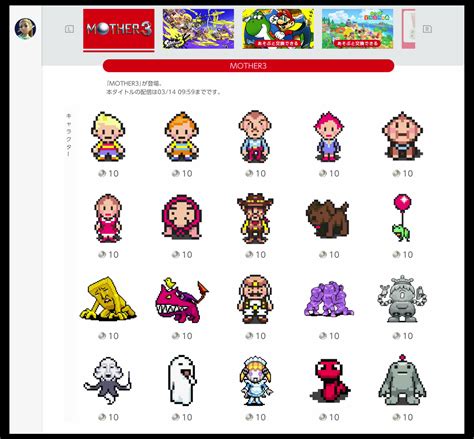The image size is (474, 439).
Task: Choose the orange-haired Claus character icon
Action: point(182,137)
